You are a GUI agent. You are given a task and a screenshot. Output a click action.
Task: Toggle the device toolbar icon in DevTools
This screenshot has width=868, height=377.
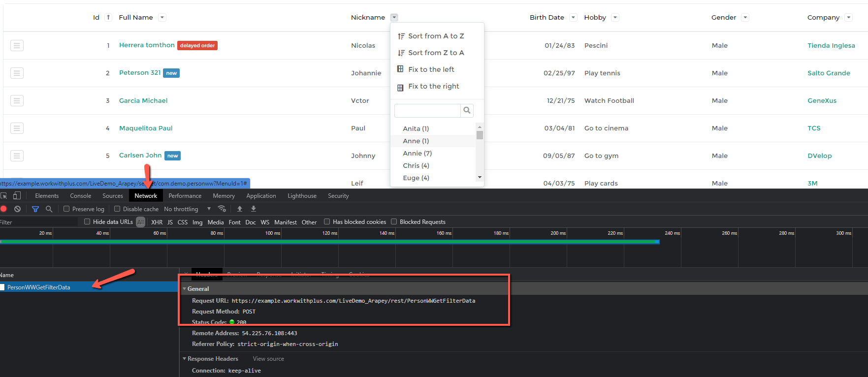point(17,195)
